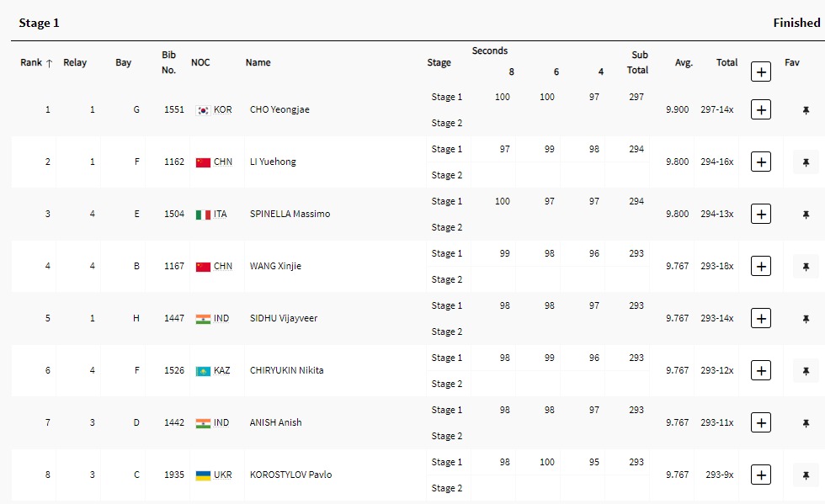The width and height of the screenshot is (825, 504).
Task: Expand LI Yuehong's score details
Action: coord(760,162)
